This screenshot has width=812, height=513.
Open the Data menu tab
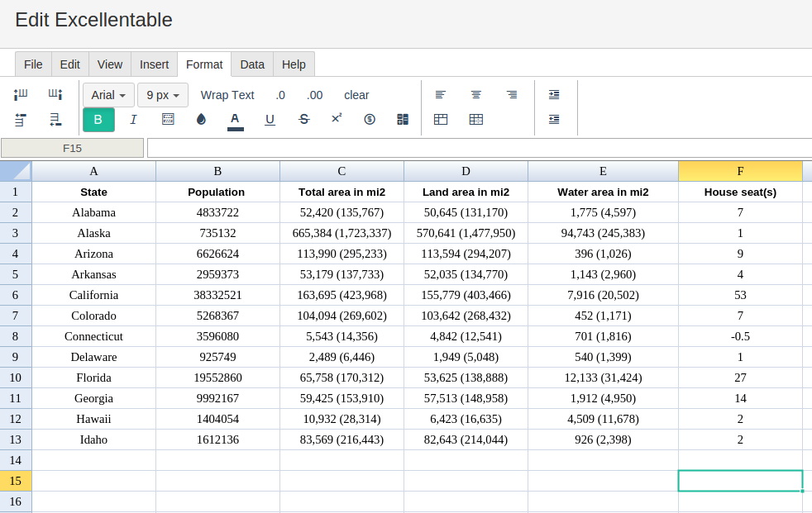coord(252,64)
